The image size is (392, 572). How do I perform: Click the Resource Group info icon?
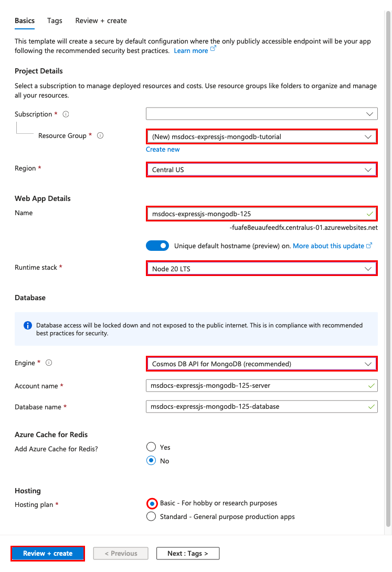tap(100, 136)
